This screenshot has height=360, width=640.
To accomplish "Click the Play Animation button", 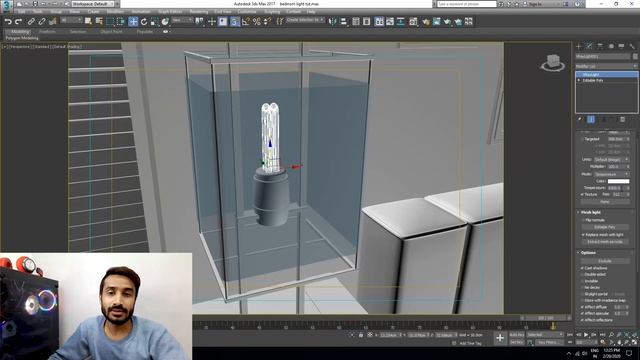I will tap(586, 335).
